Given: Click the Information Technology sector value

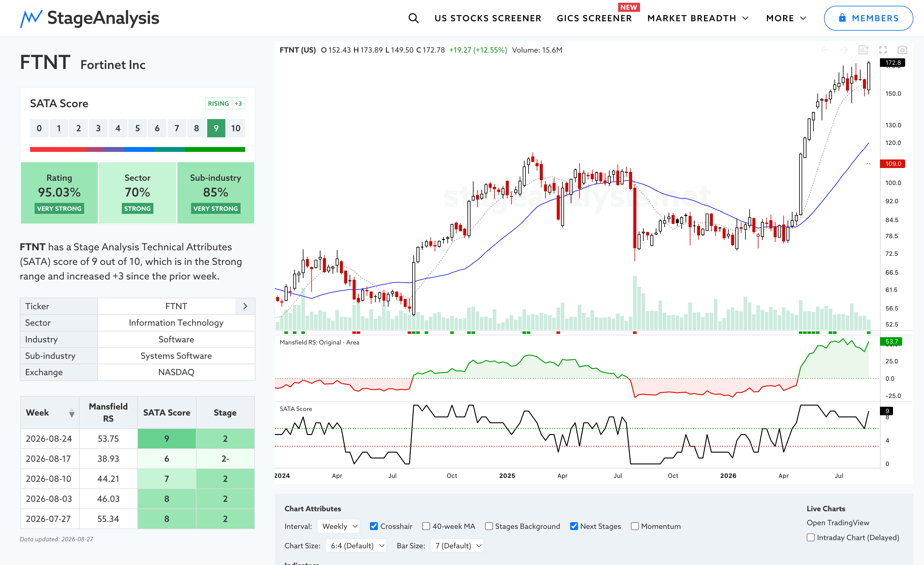Looking at the screenshot, I should click(176, 323).
